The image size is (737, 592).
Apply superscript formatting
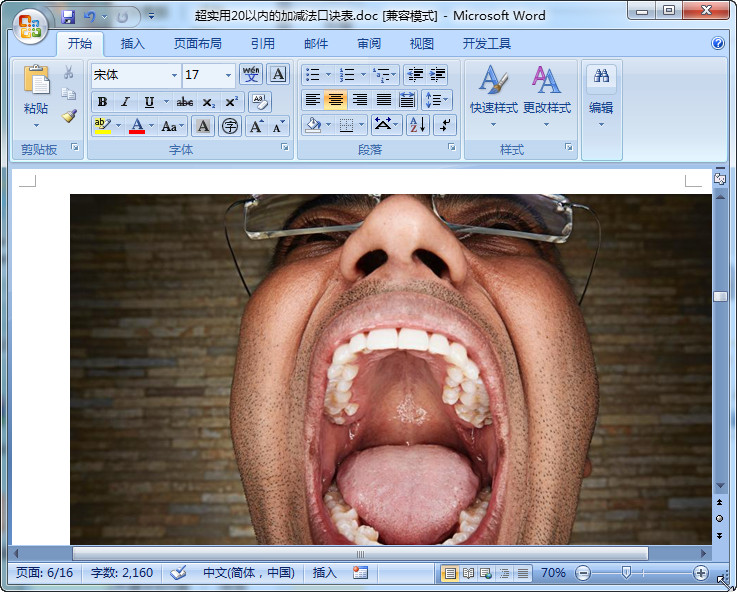[x=232, y=102]
